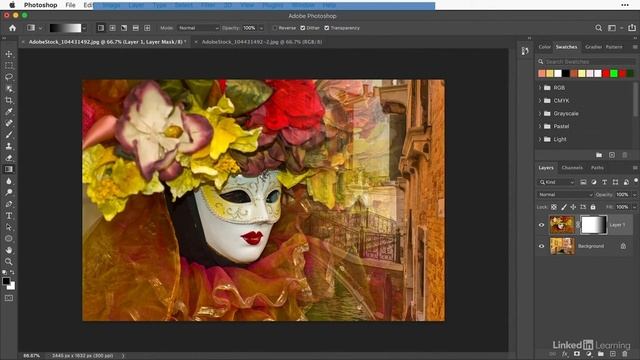Switch to the Paths tab

597,168
